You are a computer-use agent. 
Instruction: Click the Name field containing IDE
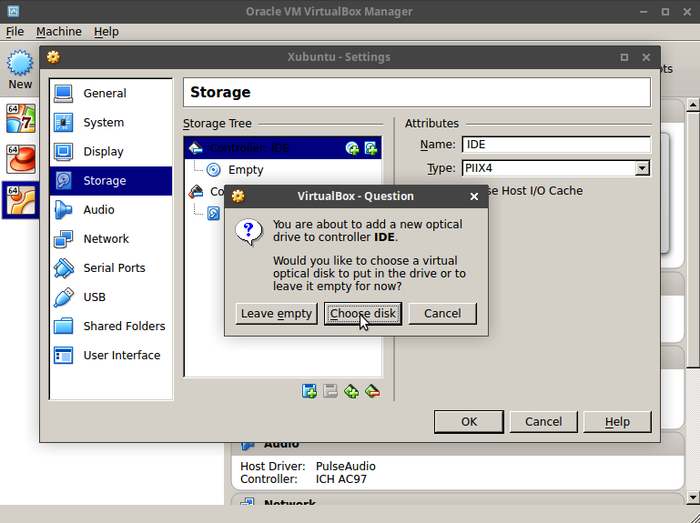tap(556, 145)
